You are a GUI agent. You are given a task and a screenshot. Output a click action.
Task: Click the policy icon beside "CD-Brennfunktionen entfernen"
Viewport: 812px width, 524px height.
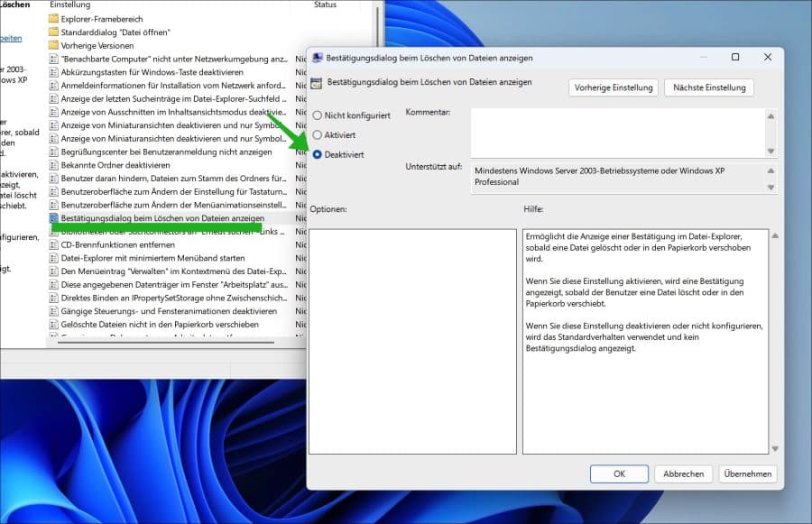(55, 244)
